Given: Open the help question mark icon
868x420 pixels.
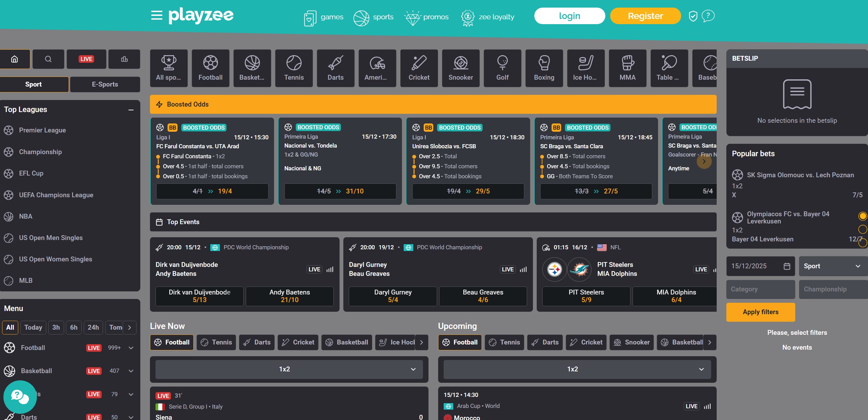Looking at the screenshot, I should (708, 16).
